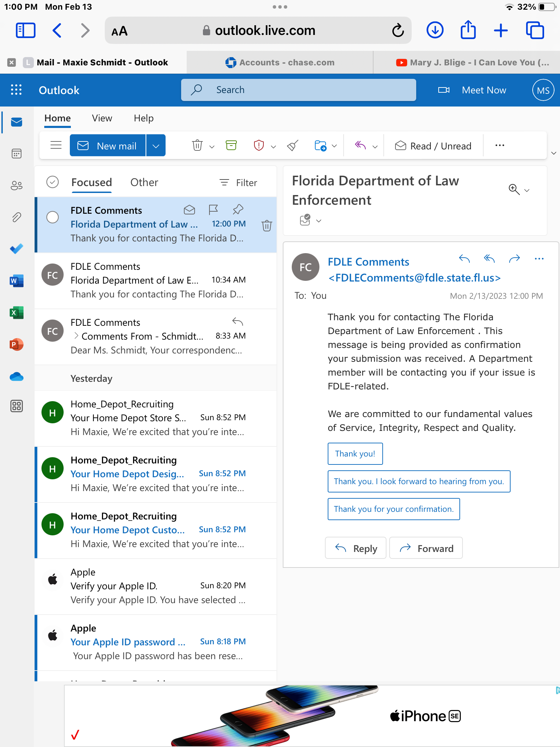Image resolution: width=560 pixels, height=747 pixels.
Task: Delete the 12:00 PM FDLE message
Action: tap(267, 225)
